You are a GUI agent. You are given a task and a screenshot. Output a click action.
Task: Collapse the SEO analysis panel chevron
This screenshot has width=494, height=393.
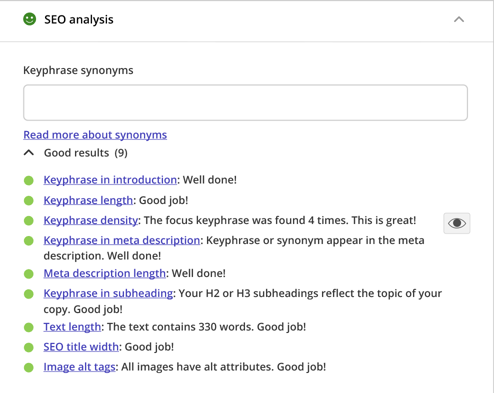click(x=459, y=19)
